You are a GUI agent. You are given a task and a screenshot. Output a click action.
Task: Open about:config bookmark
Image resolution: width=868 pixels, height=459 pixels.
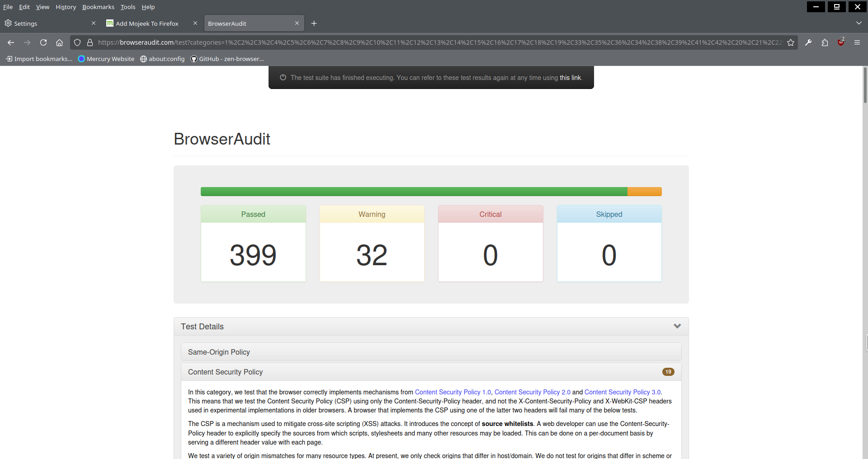coord(162,59)
